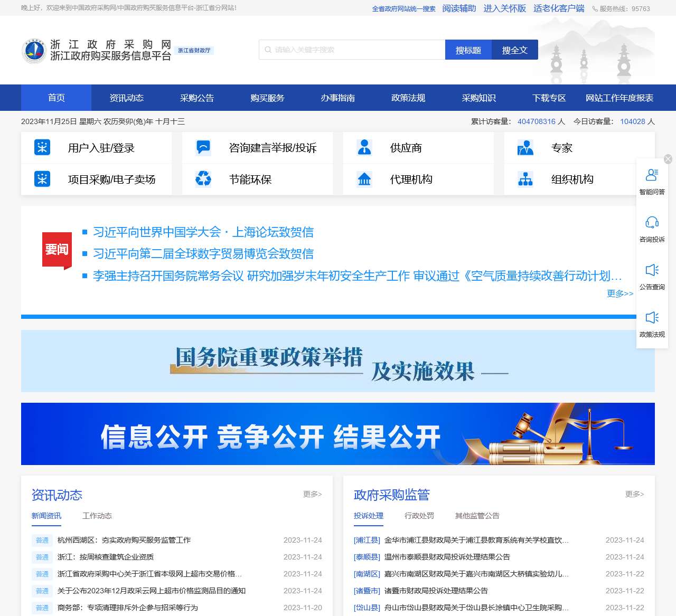Image resolution: width=676 pixels, height=616 pixels.
Task: Click the 供应商 person icon
Action: [x=364, y=148]
